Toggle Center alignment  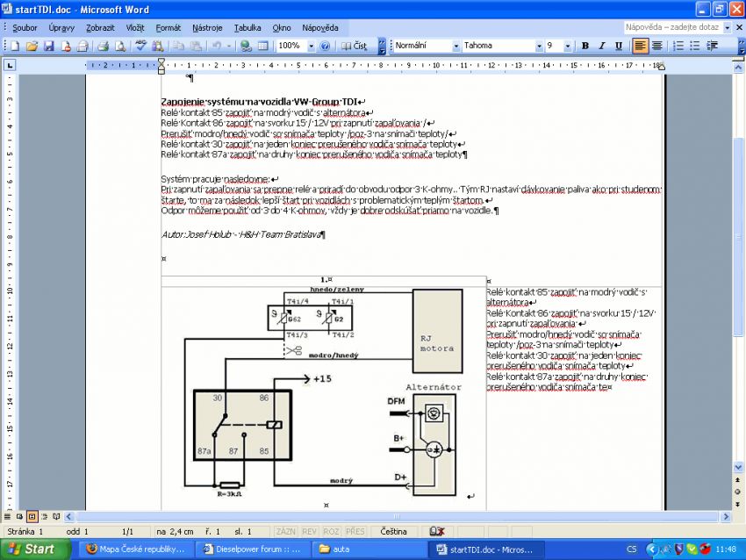657,46
